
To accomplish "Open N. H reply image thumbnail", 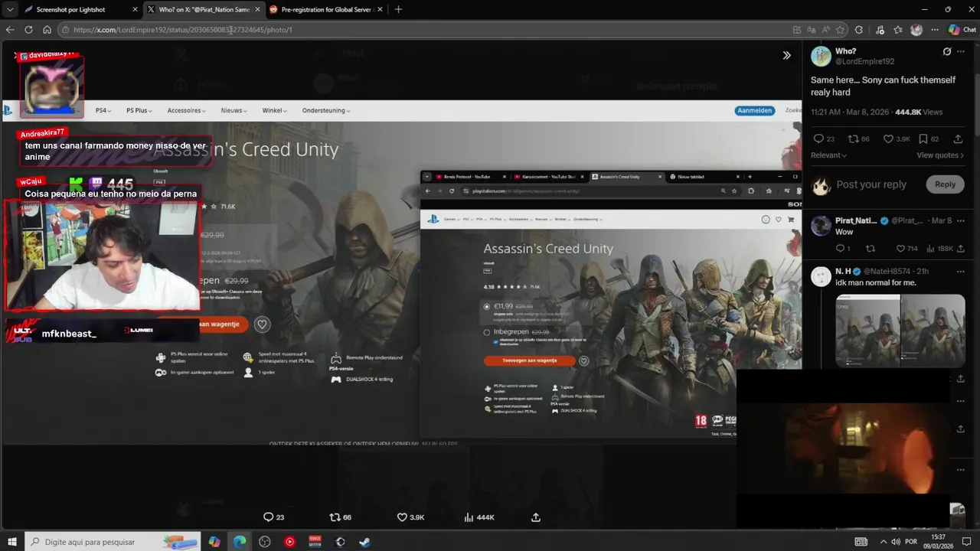I will [900, 331].
